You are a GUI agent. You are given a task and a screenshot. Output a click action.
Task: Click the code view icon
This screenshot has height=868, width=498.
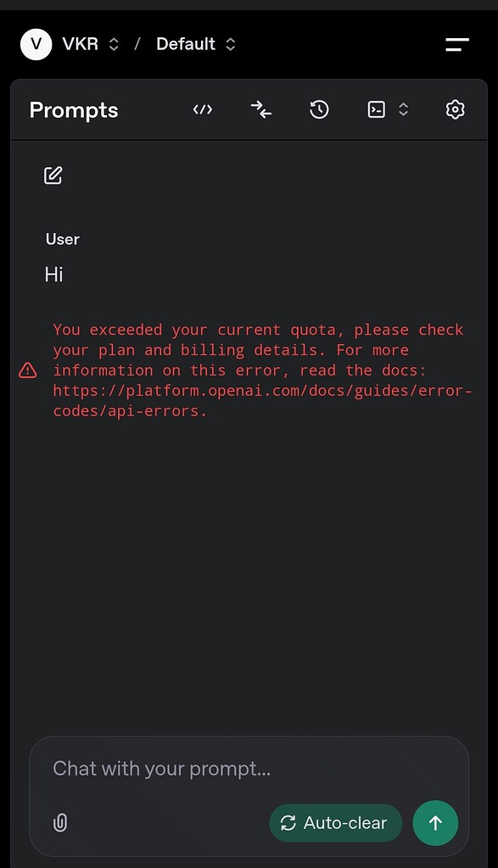203,109
